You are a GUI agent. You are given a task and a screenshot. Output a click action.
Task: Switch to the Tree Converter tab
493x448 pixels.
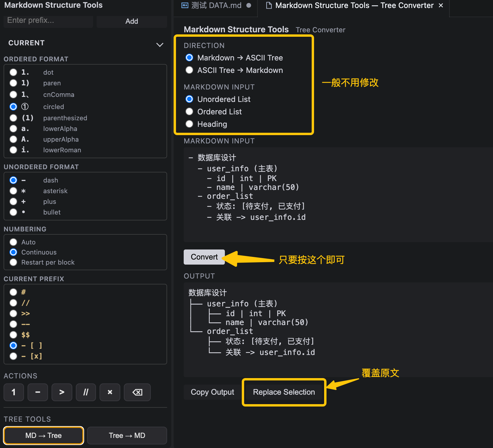click(354, 5)
